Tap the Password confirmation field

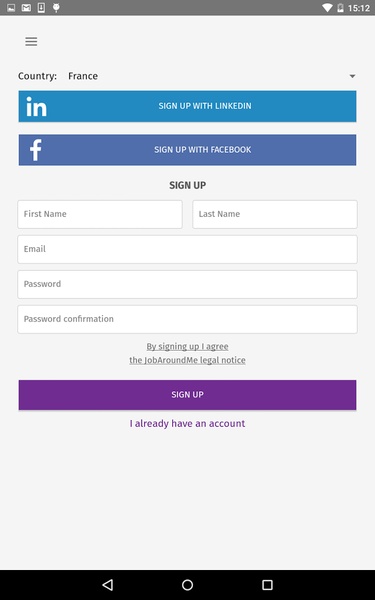click(x=188, y=319)
